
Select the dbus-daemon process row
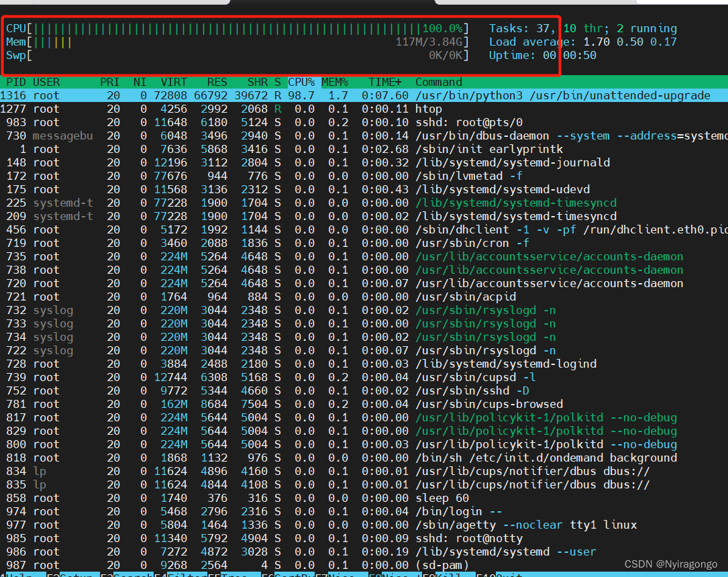(364, 136)
